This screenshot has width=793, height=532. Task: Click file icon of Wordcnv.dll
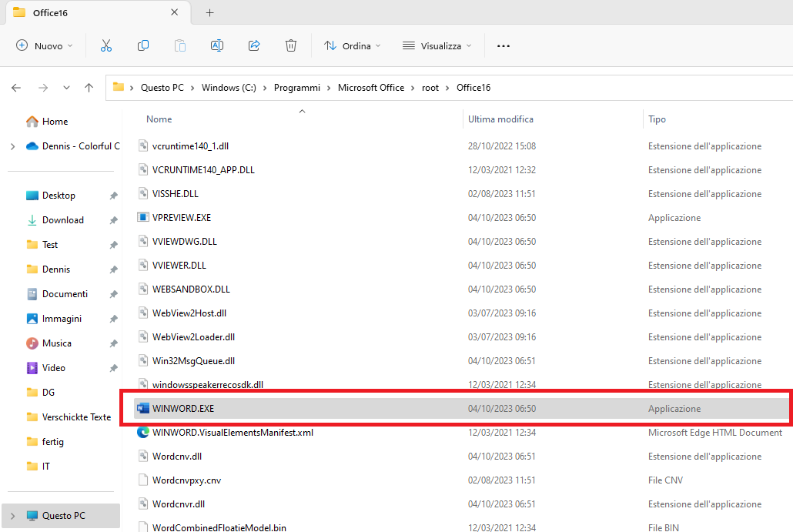coord(143,456)
